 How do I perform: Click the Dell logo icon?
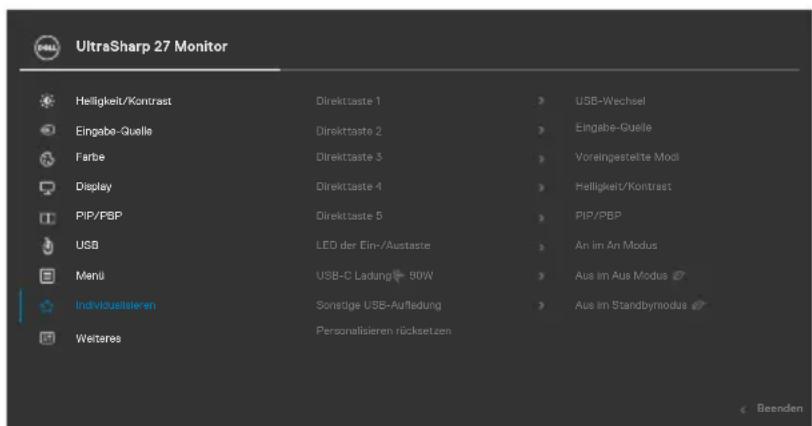(47, 48)
